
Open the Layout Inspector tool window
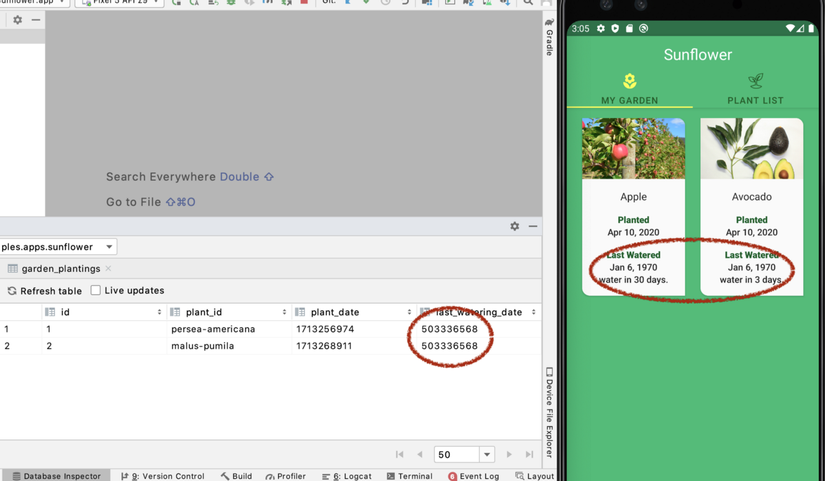click(x=535, y=476)
